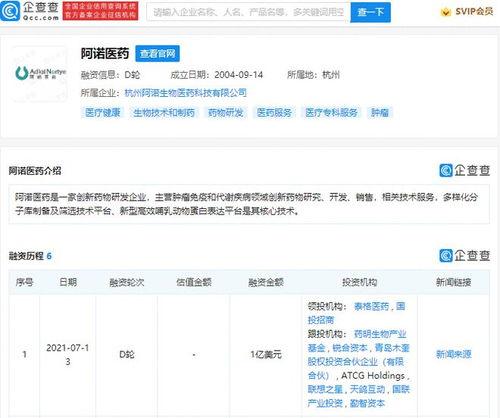Image resolution: width=500 pixels, height=418 pixels.
Task: Click the SVIP crown icon
Action: point(446,12)
